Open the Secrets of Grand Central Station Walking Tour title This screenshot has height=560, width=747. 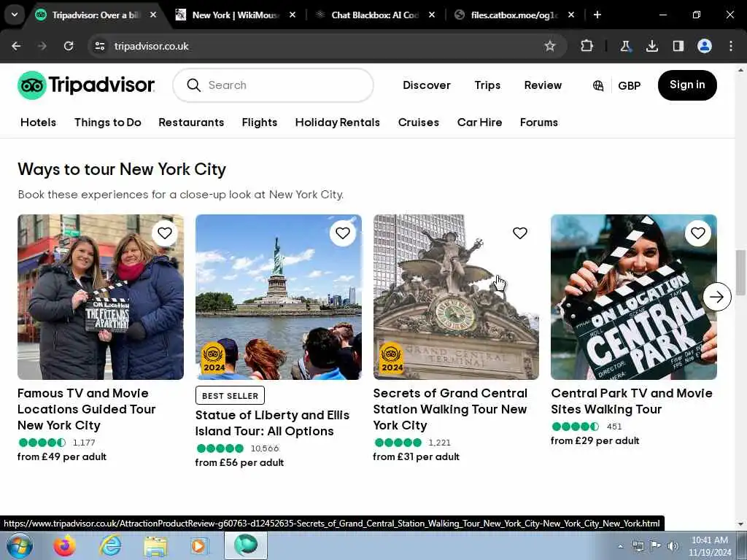pyautogui.click(x=449, y=409)
